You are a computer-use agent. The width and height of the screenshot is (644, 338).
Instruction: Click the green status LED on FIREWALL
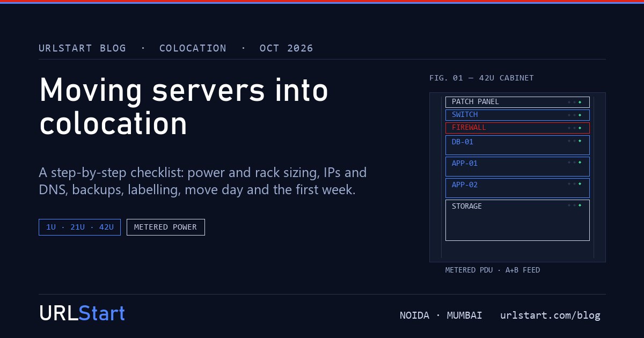tap(580, 128)
